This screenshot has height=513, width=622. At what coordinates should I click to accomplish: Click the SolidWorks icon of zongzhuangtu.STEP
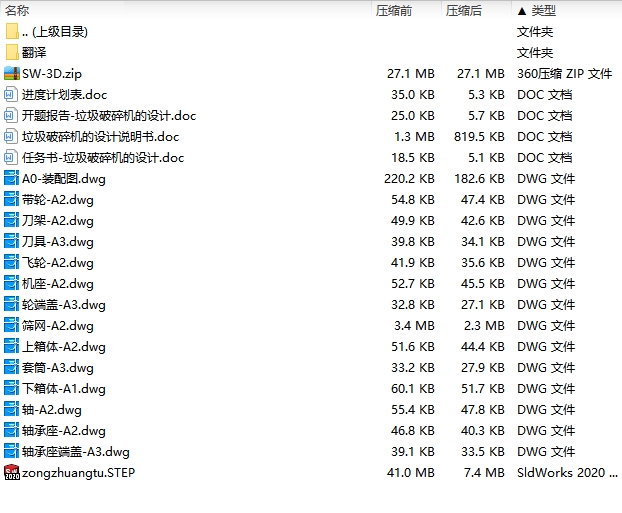pyautogui.click(x=12, y=473)
